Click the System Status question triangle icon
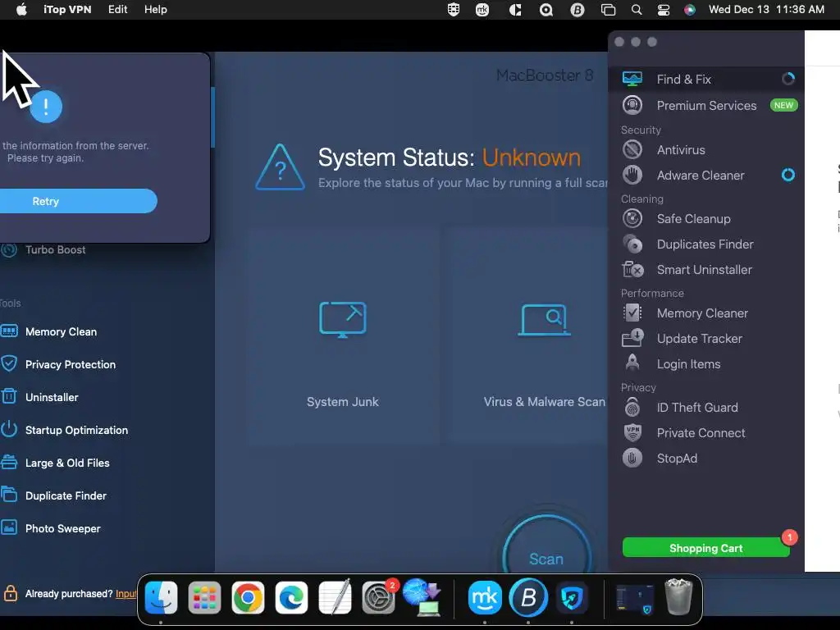Image resolution: width=840 pixels, height=630 pixels. tap(280, 167)
